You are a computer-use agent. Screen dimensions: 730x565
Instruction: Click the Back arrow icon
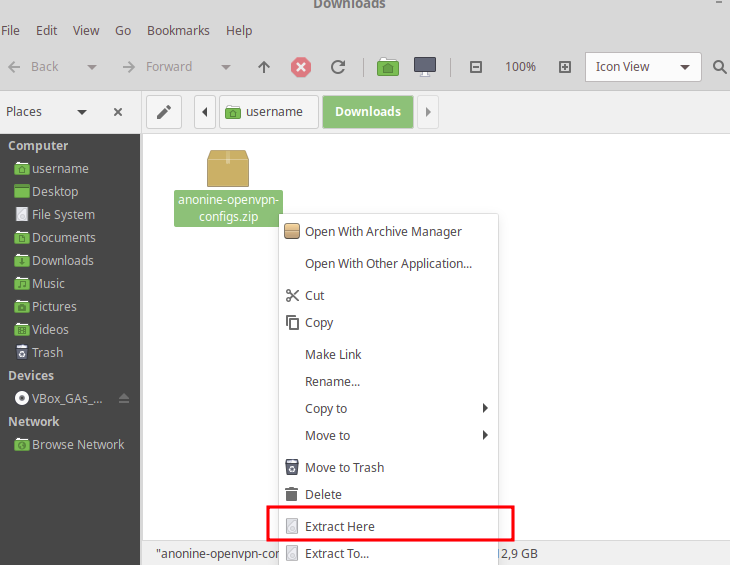pyautogui.click(x=14, y=67)
